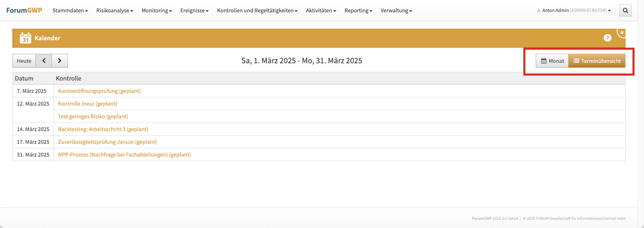Click the ForumGWP logo
The height and width of the screenshot is (228, 644).
(24, 10)
